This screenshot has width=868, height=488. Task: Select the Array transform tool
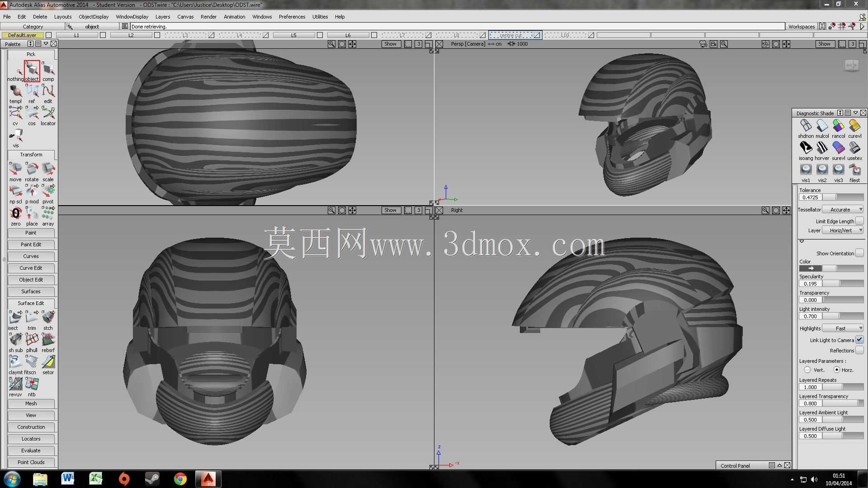point(48,216)
